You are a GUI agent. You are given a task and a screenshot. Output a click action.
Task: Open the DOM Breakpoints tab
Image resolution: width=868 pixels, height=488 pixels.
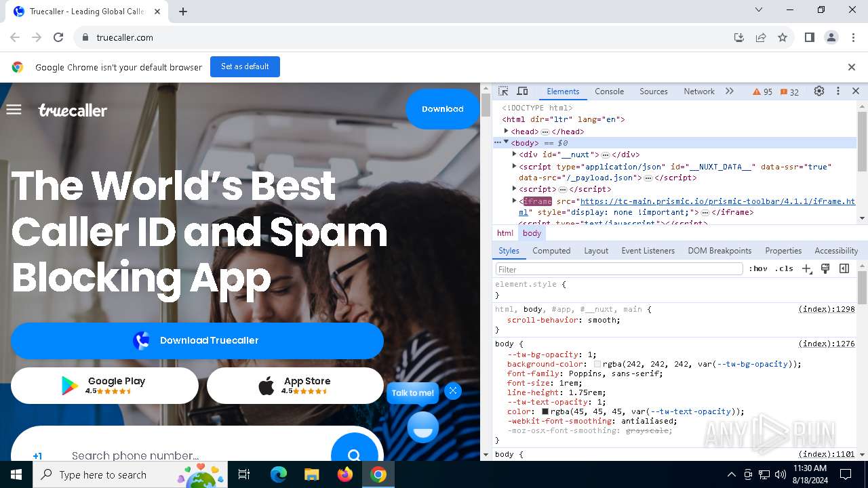click(x=719, y=251)
